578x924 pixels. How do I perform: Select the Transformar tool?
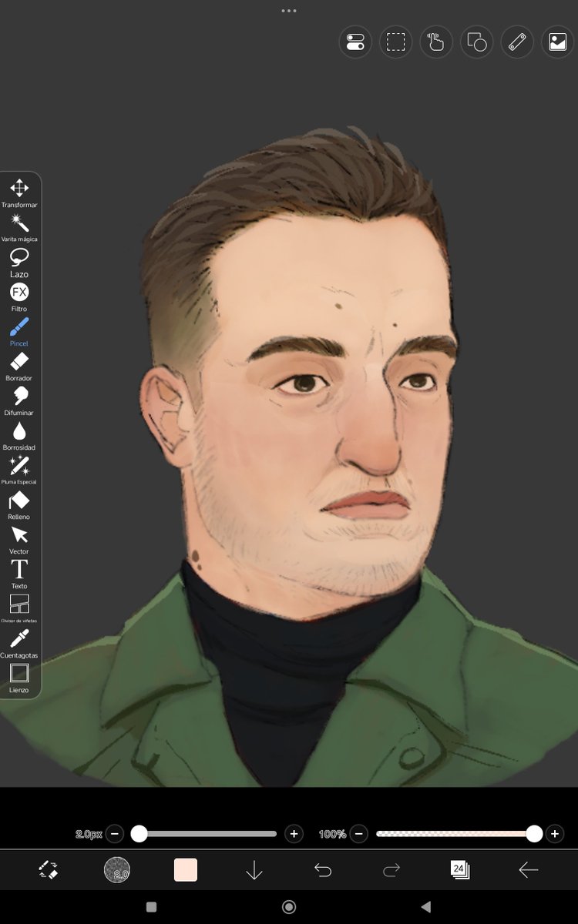19,192
